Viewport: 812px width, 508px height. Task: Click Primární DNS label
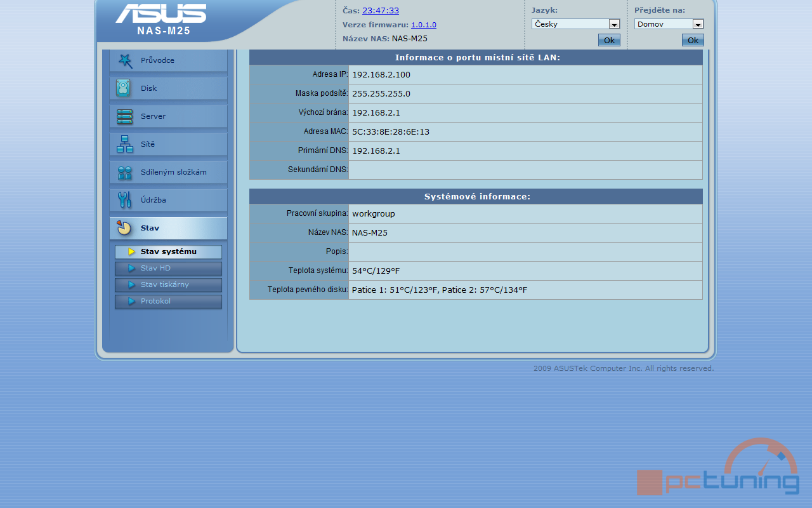point(323,150)
